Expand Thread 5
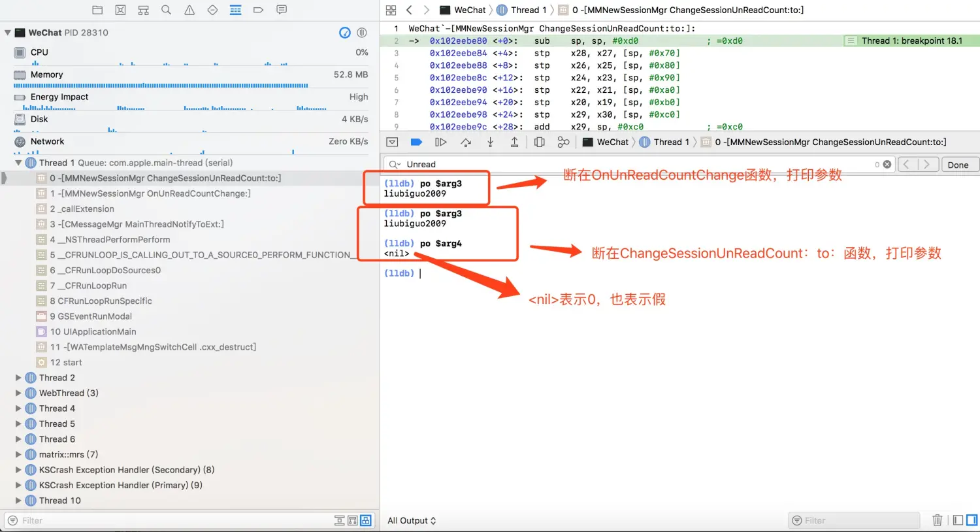Viewport: 980px width, 532px height. (18, 424)
